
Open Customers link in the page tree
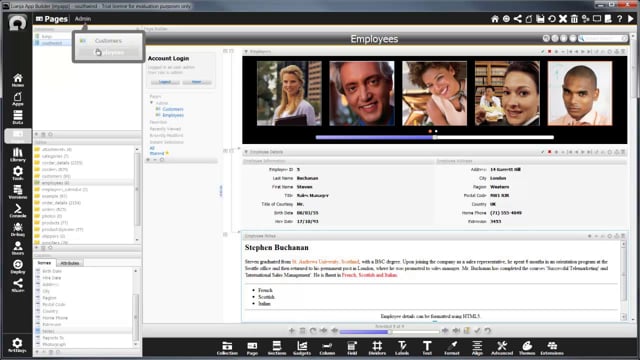pos(173,109)
